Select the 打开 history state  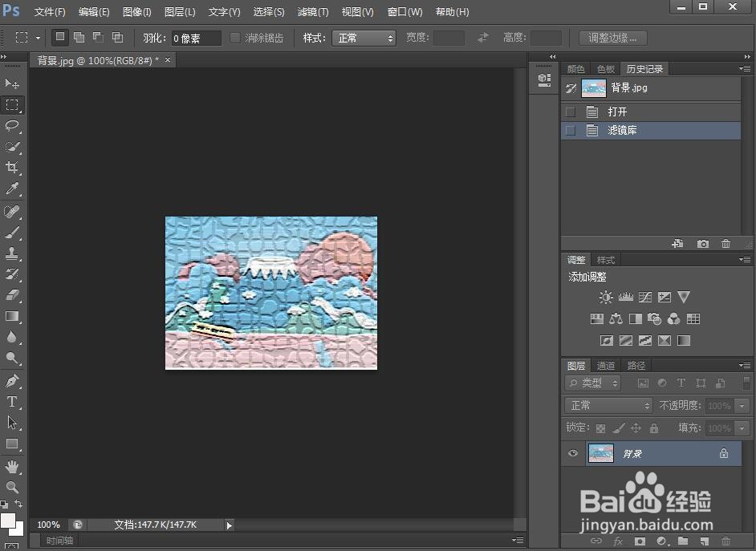[651, 112]
